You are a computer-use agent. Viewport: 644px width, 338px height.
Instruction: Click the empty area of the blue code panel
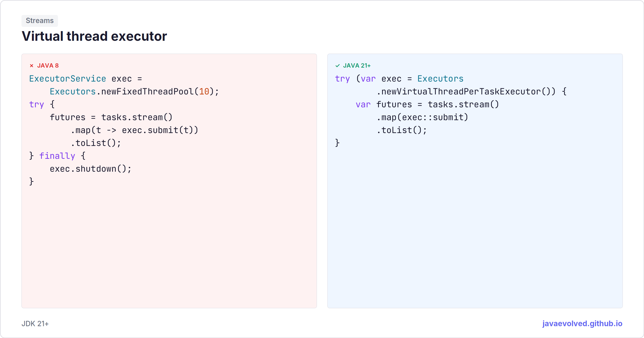point(475,228)
